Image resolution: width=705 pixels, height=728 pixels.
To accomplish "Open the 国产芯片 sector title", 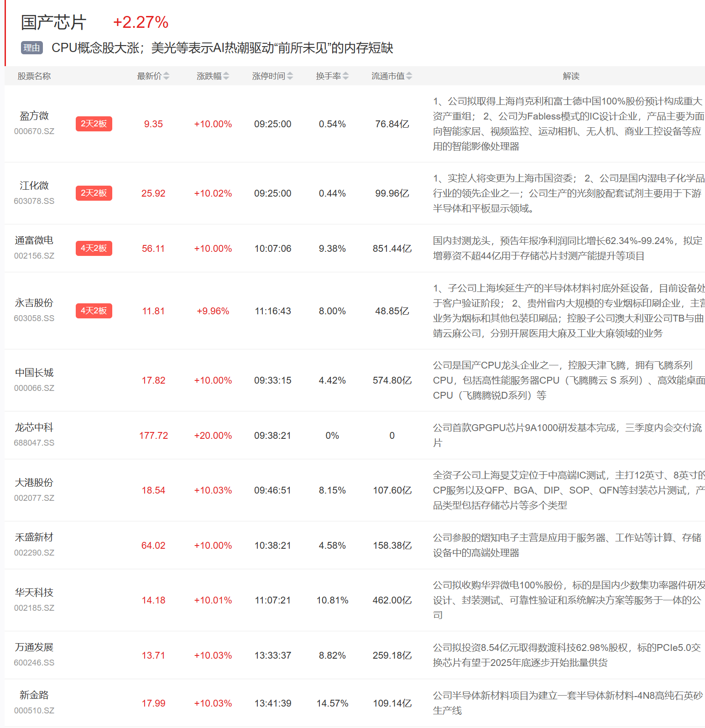I will click(x=53, y=22).
